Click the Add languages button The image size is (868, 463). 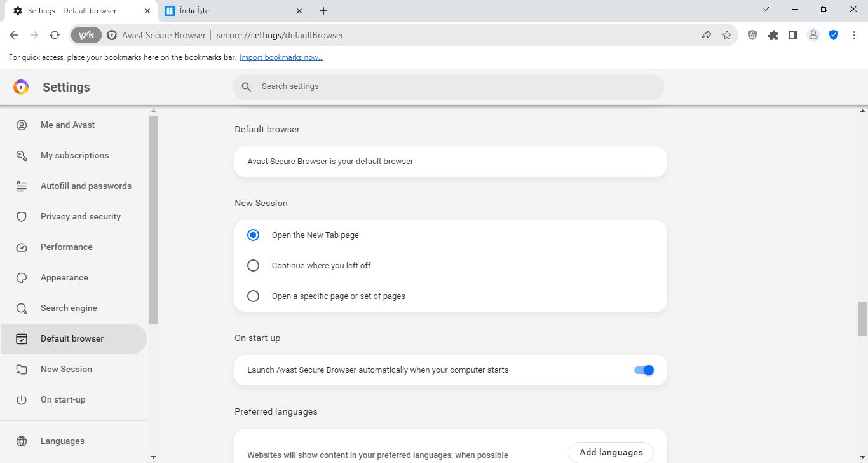pyautogui.click(x=611, y=453)
